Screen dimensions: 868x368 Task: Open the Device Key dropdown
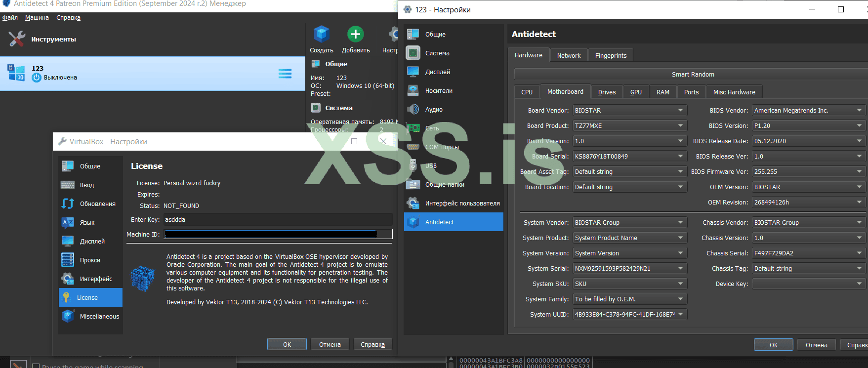(809, 284)
